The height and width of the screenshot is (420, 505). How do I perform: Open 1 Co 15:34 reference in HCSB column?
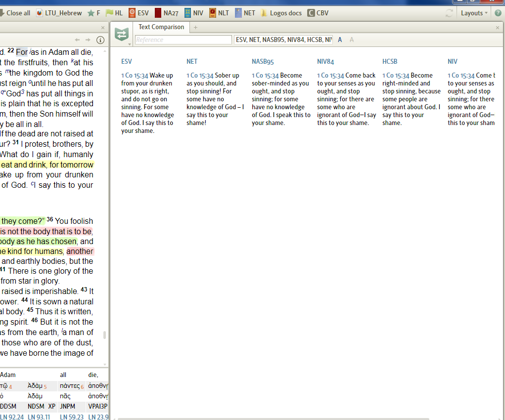click(396, 76)
